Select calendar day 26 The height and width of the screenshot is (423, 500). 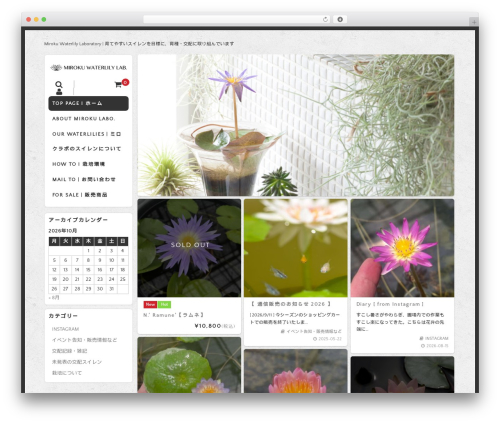coord(54,289)
